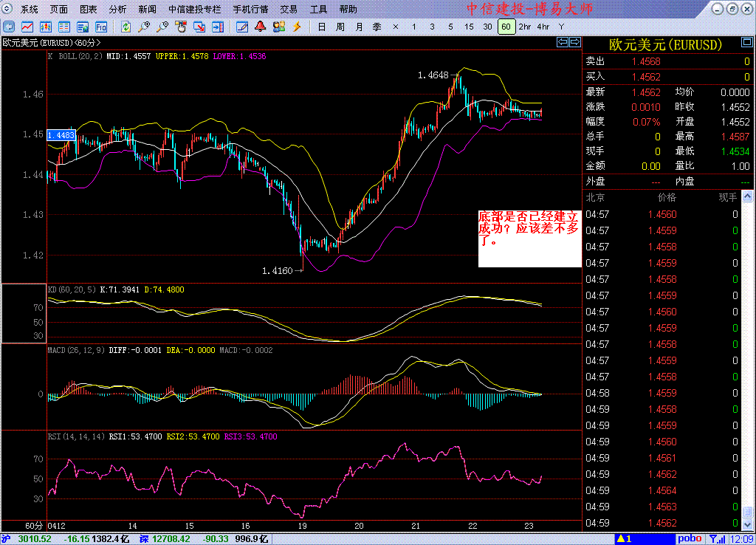
Task: Select the 1 minute period
Action: pos(413,27)
